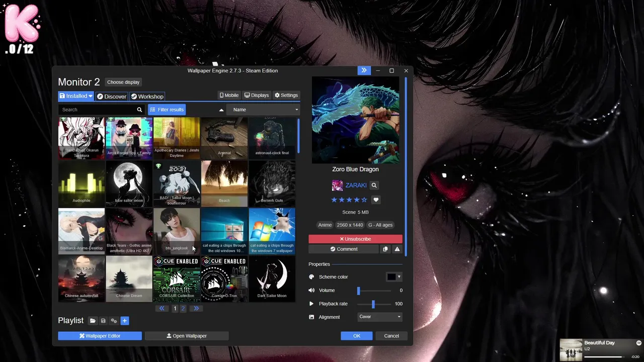Go to page 2 of wallpapers
Screen dimensions: 644x362
pos(183,308)
